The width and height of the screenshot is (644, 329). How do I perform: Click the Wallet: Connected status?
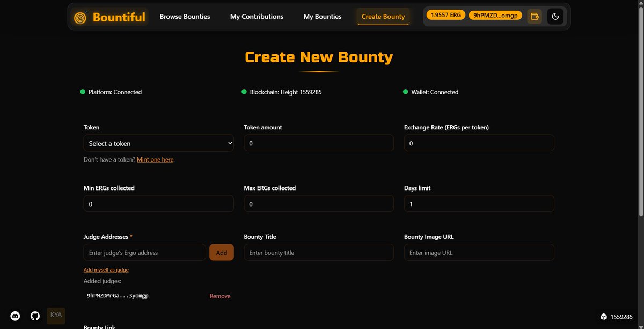click(x=431, y=92)
